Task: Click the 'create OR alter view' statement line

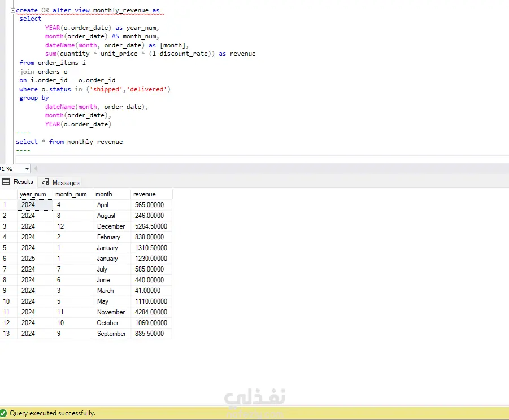Action: pyautogui.click(x=88, y=10)
